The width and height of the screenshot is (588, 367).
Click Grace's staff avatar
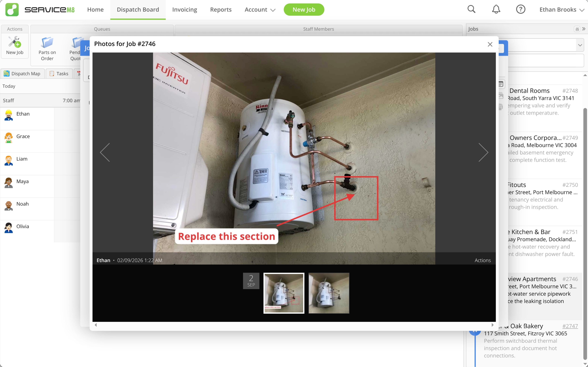click(9, 138)
